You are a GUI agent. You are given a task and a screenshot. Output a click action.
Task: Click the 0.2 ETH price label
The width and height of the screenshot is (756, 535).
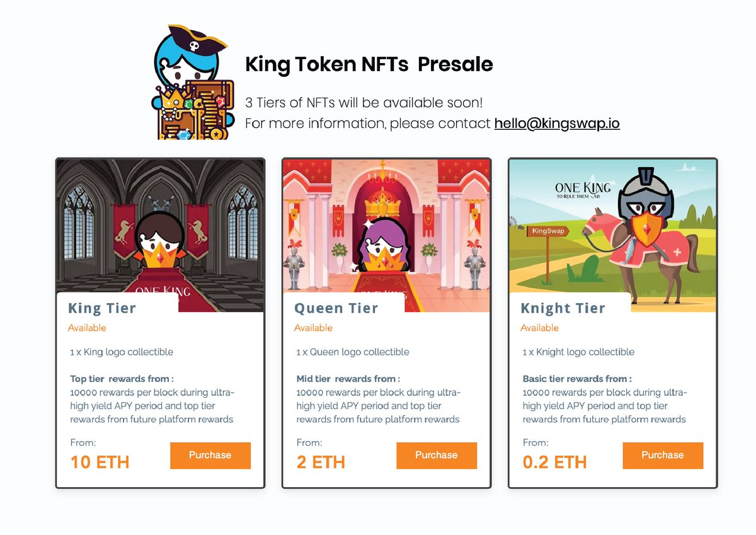[554, 462]
